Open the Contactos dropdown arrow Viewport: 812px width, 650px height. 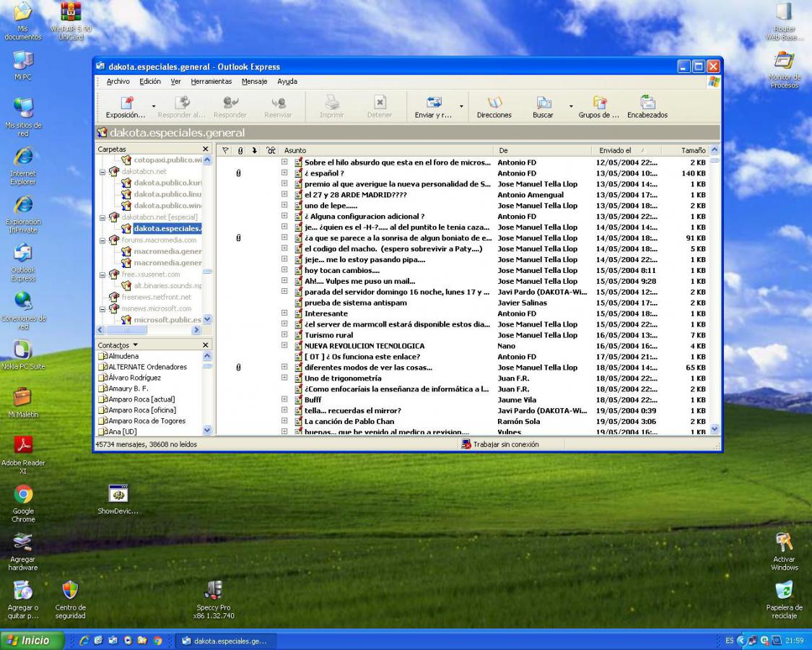(x=134, y=345)
